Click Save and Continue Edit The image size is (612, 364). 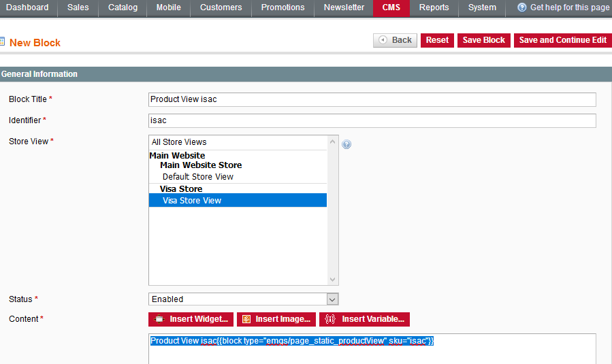pos(562,40)
